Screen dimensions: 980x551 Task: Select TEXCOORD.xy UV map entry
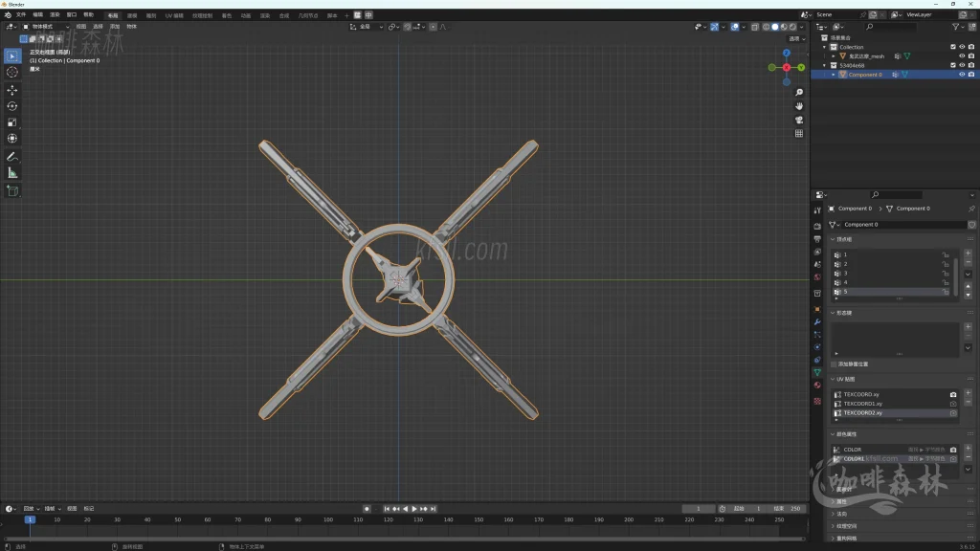(x=861, y=394)
